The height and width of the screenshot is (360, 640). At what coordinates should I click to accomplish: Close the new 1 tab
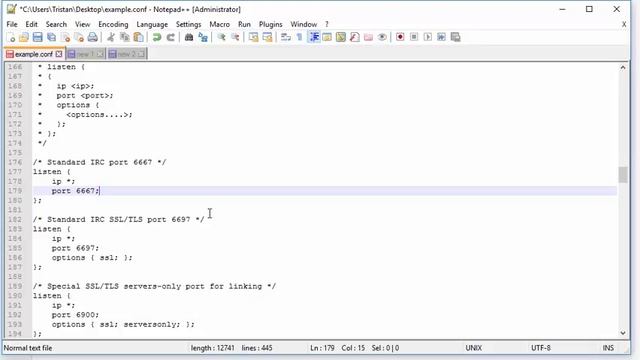(x=100, y=54)
